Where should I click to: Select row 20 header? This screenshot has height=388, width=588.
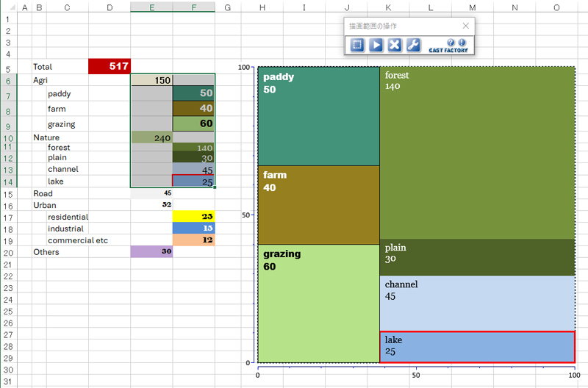(x=8, y=252)
